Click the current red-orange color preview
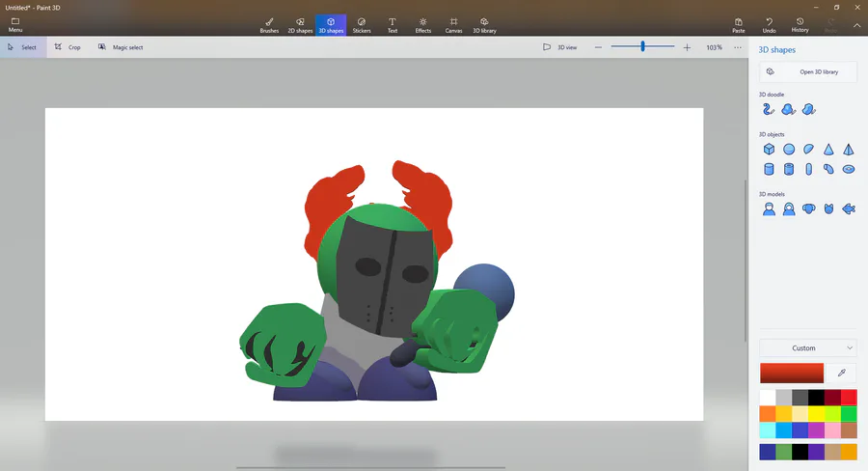Image resolution: width=868 pixels, height=471 pixels. [792, 373]
